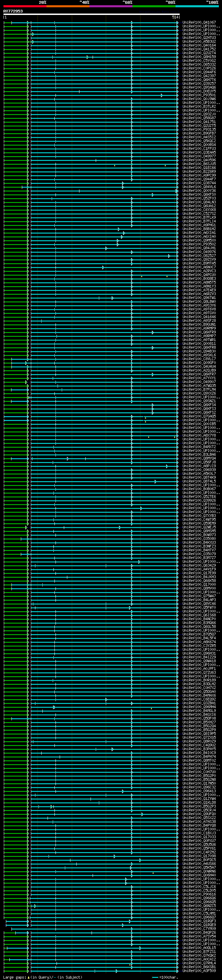Select hit label UniRef100_C5Y0G2
Image resolution: width=222 pixels, height=980 pixels.
coord(199,60)
